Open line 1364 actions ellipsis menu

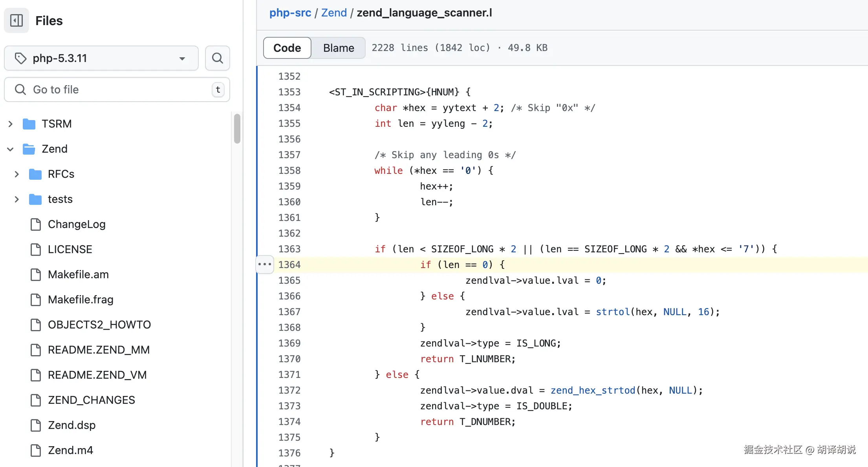click(x=265, y=265)
